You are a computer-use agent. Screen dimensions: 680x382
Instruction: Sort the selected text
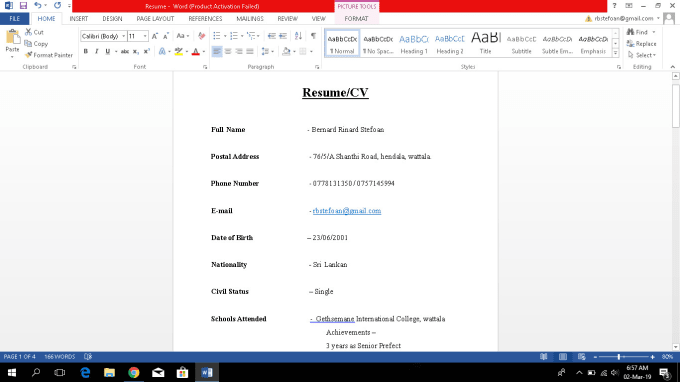(298, 36)
